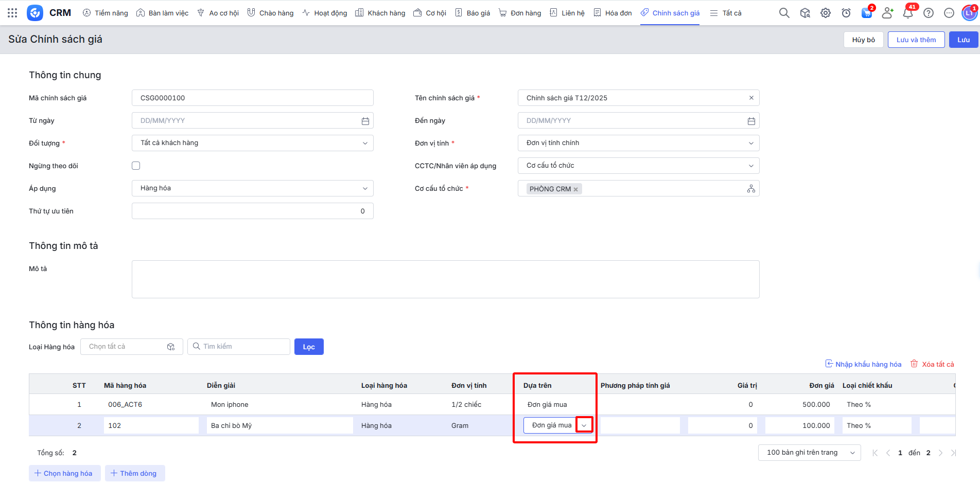Click the search magnifier icon in header
This screenshot has height=484, width=980.
point(784,13)
